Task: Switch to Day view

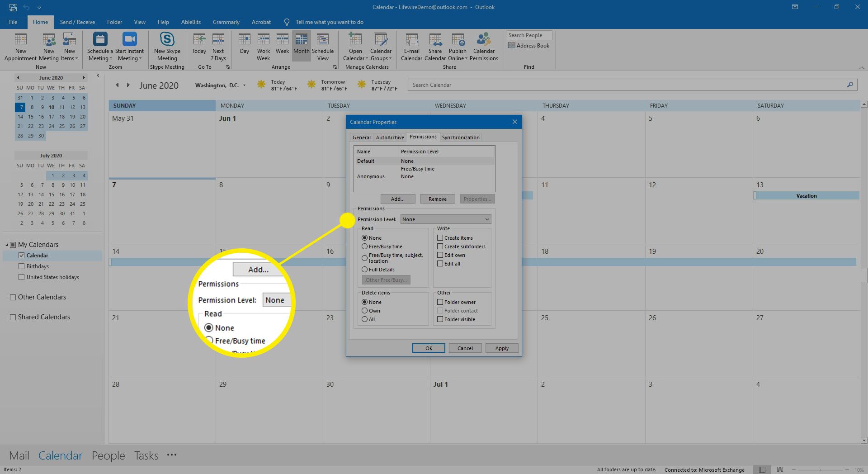Action: tap(245, 44)
